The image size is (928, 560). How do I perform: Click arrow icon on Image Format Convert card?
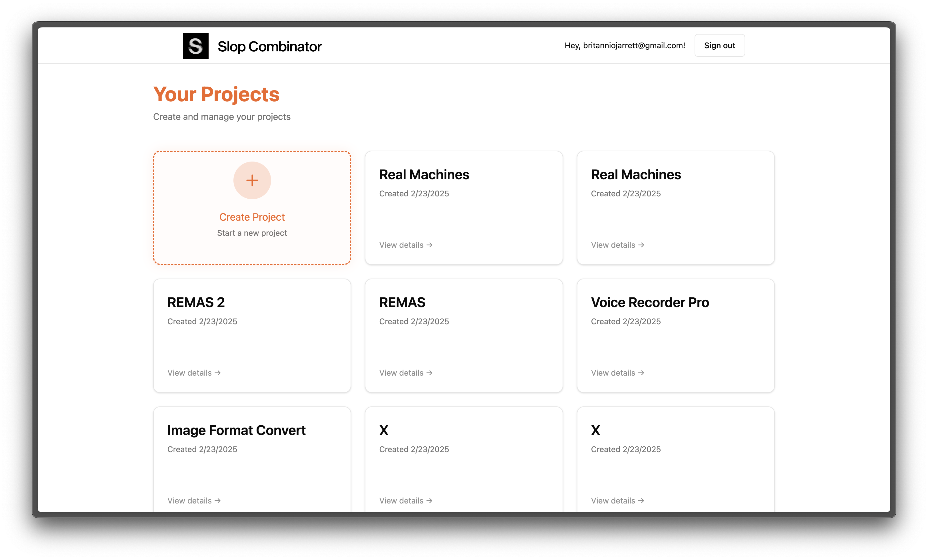[218, 501]
